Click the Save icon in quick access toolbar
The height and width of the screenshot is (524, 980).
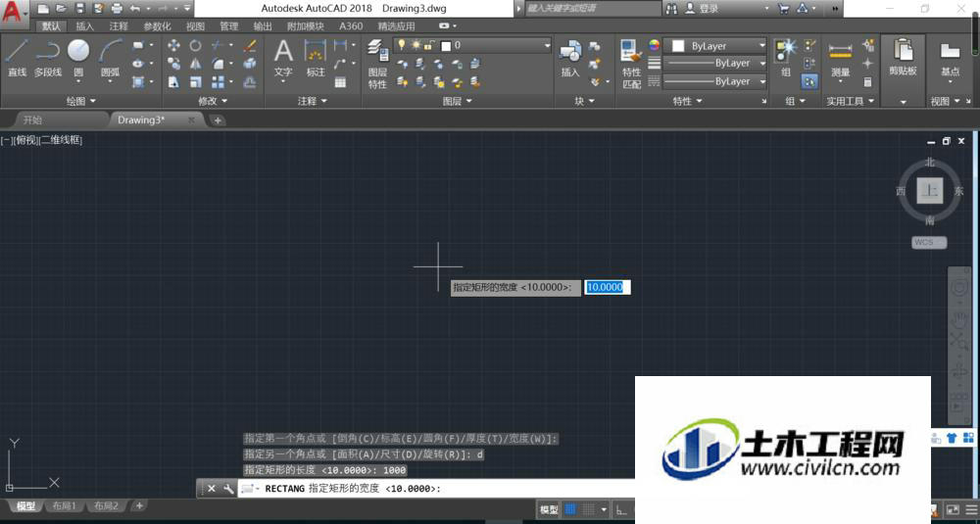pos(79,9)
